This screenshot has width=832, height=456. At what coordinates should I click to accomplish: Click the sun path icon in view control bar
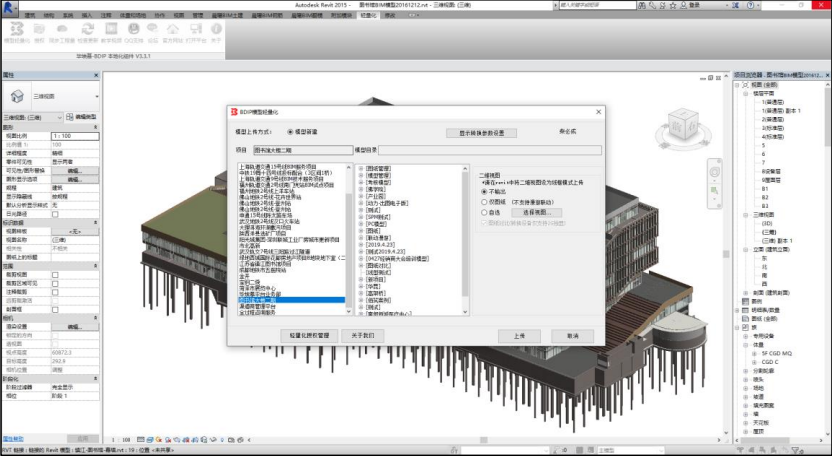pyautogui.click(x=159, y=440)
